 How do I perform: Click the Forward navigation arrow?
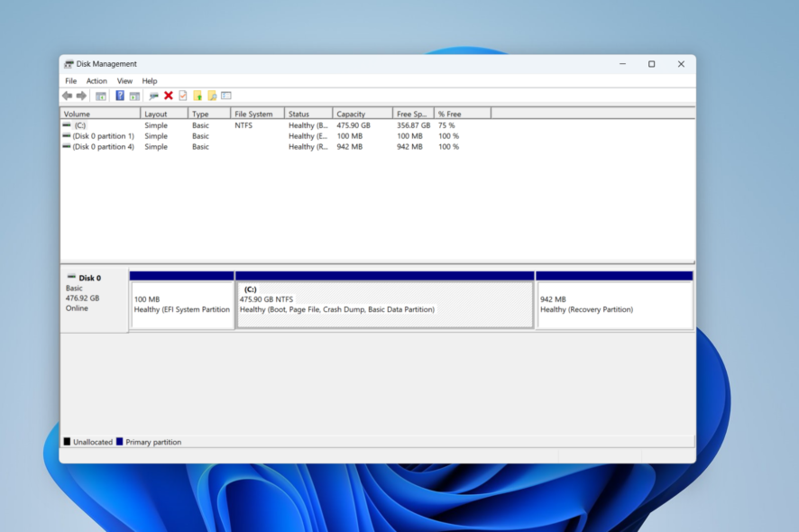(80, 95)
